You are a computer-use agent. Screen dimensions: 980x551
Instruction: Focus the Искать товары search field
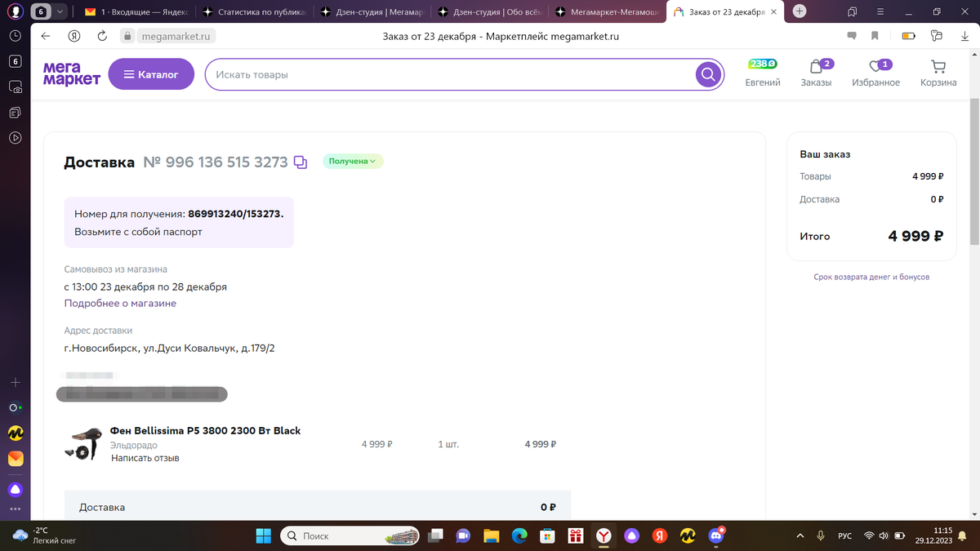(449, 74)
